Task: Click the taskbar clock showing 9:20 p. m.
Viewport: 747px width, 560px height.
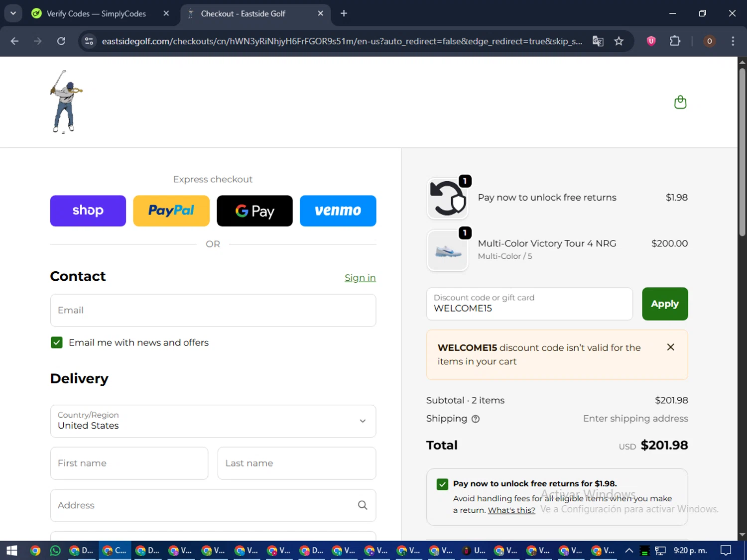Action: coord(690,550)
